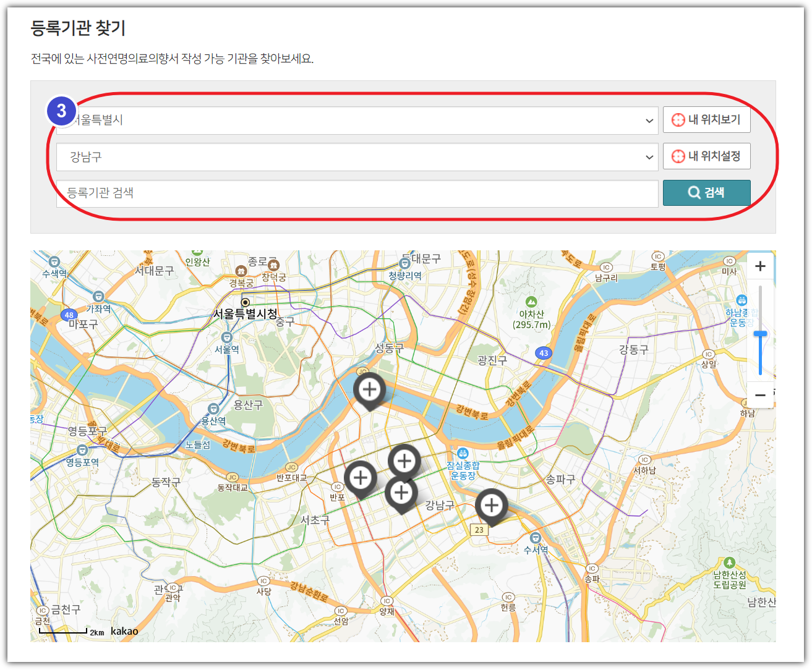Open the 강남구 district dropdown
The width and height of the screenshot is (812, 670).
pyautogui.click(x=357, y=157)
